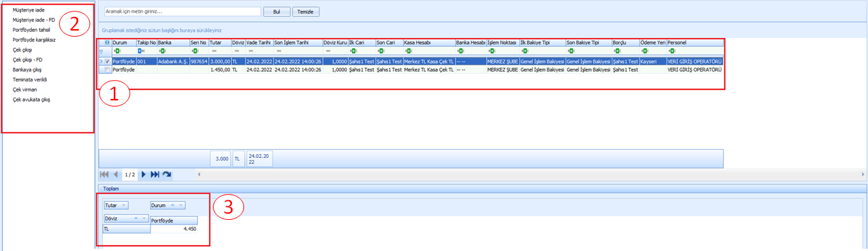Screen dimensions: 868x251
Task: Refresh the grid with the curved arrow icon
Action: click(x=167, y=174)
